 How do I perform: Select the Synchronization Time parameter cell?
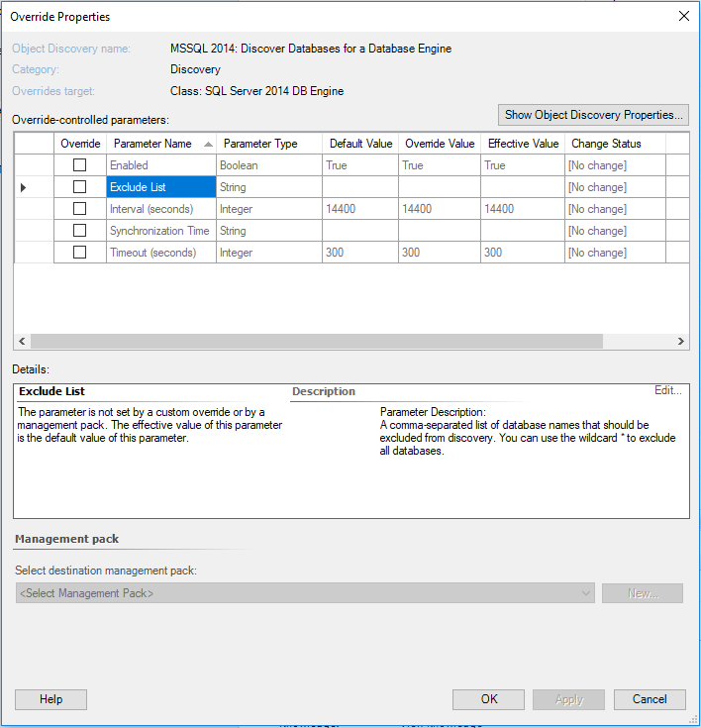161,230
